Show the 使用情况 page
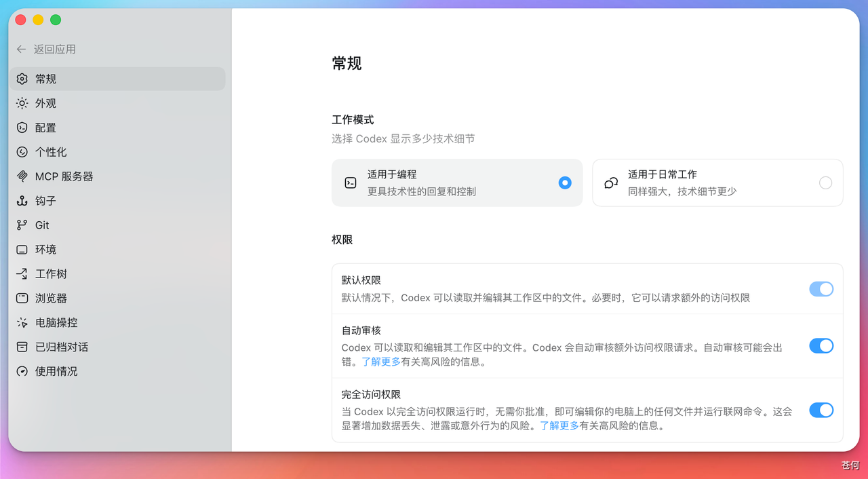Image resolution: width=868 pixels, height=479 pixels. 117,372
